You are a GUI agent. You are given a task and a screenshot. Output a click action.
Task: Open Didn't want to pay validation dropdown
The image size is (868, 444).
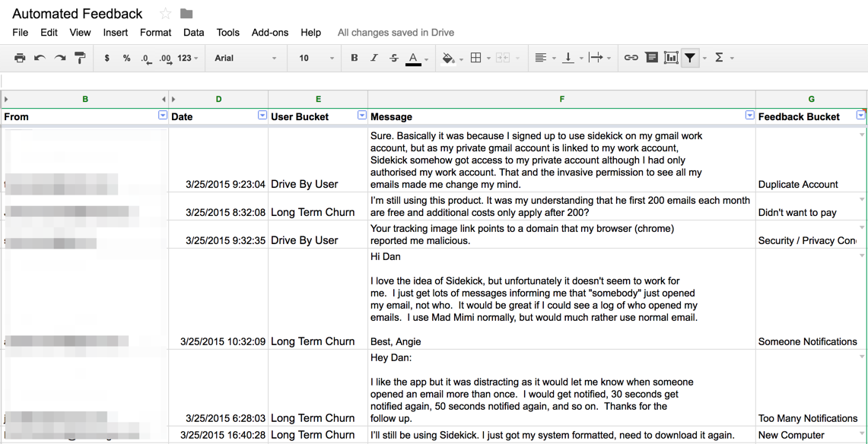[861, 199]
